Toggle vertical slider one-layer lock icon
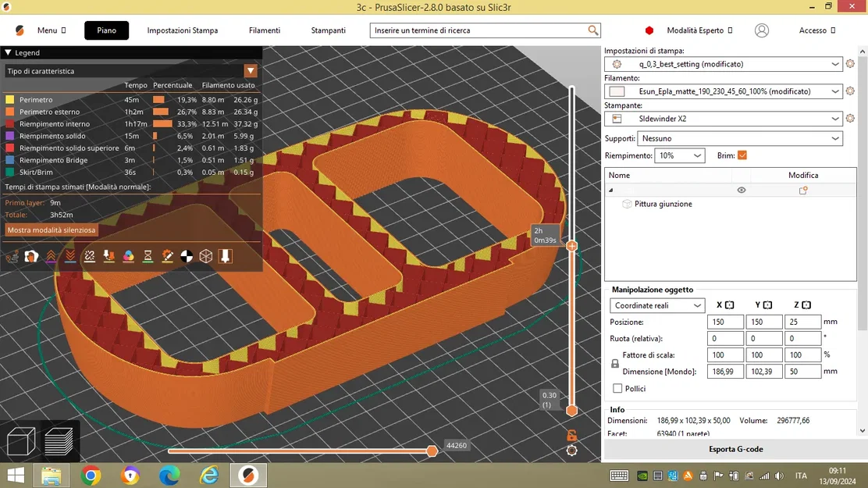Image resolution: width=868 pixels, height=488 pixels. (572, 435)
